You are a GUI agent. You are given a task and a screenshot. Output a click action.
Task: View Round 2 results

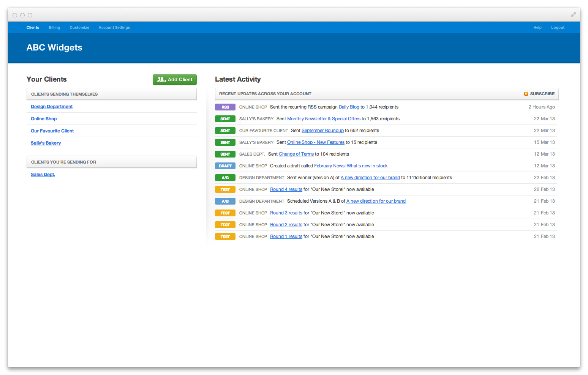[286, 225]
